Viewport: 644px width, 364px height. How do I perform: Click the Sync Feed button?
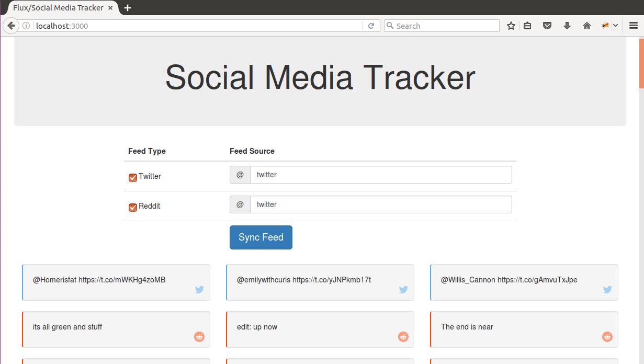261,237
